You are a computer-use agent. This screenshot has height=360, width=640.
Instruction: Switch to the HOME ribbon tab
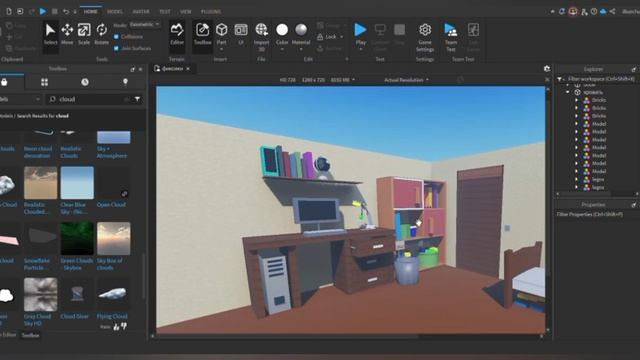[x=91, y=12]
